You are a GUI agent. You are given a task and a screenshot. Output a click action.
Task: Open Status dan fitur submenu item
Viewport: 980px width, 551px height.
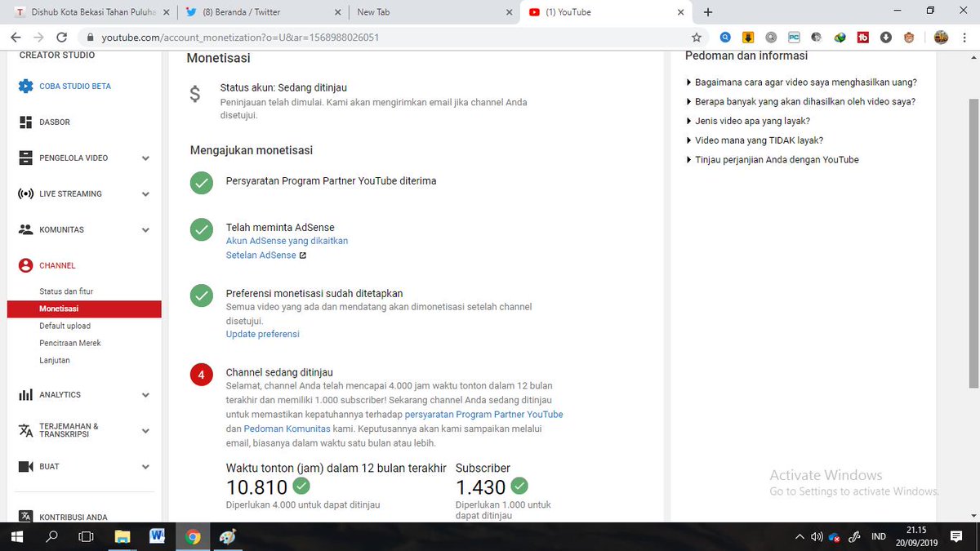[x=66, y=291]
